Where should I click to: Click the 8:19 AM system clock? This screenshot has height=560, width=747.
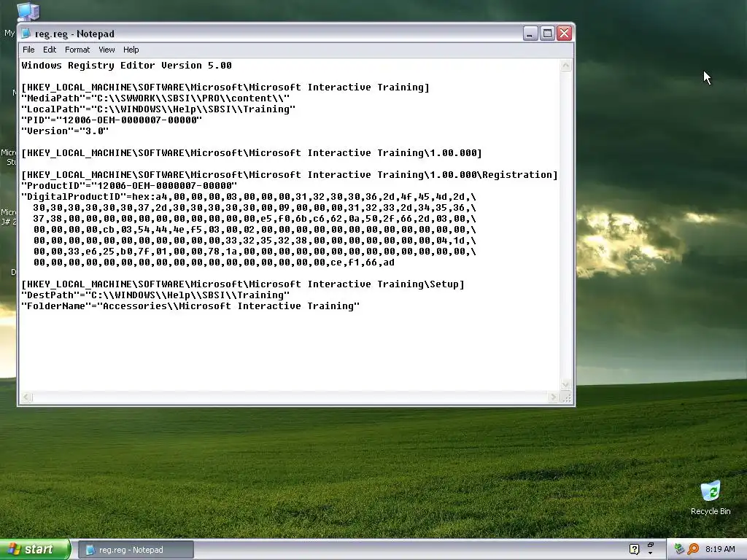pos(720,550)
